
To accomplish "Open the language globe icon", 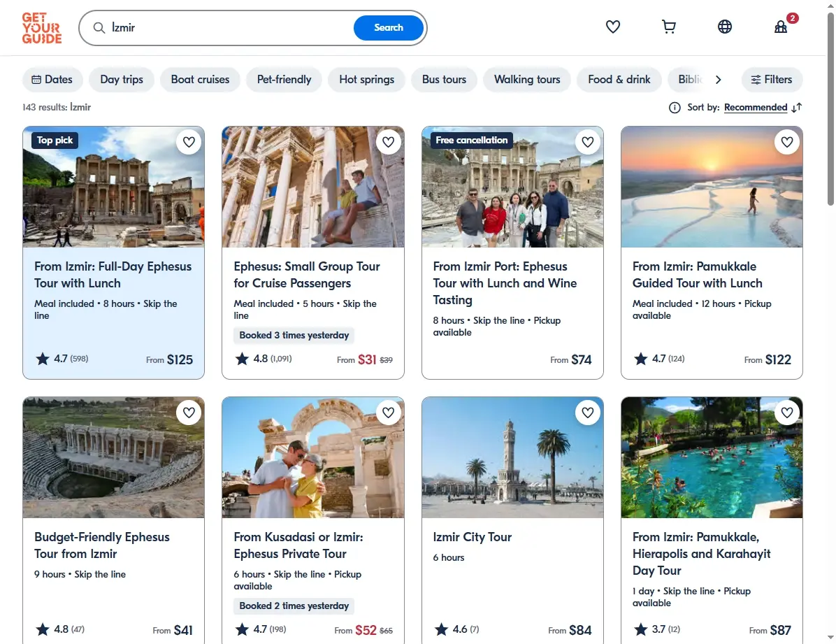I will [725, 27].
